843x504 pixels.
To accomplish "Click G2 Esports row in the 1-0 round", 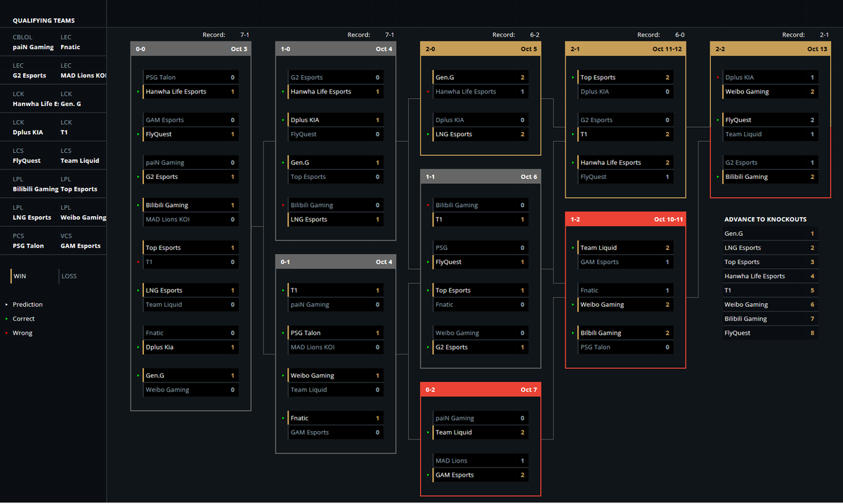I will (335, 77).
